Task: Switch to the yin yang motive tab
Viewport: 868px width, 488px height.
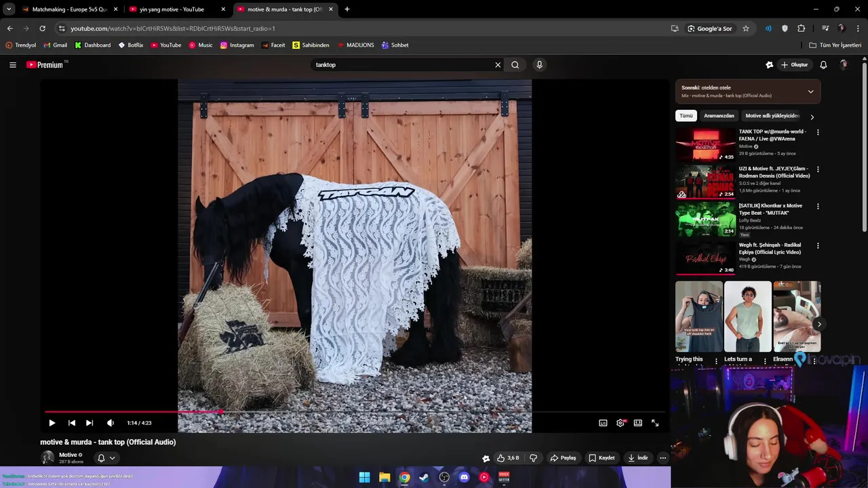Action: (x=178, y=9)
